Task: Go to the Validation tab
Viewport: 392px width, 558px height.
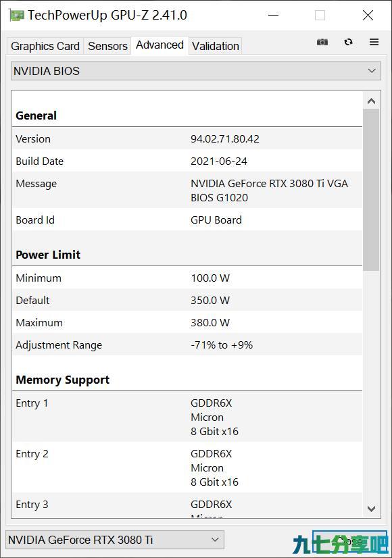Action: 216,46
